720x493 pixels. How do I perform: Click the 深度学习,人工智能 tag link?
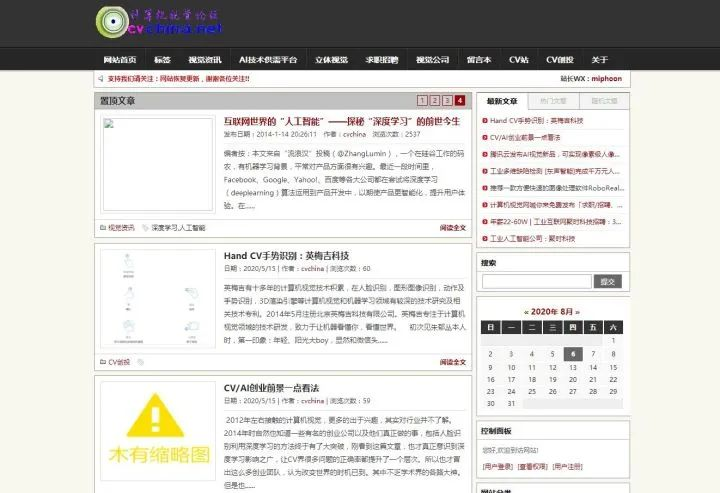click(179, 228)
